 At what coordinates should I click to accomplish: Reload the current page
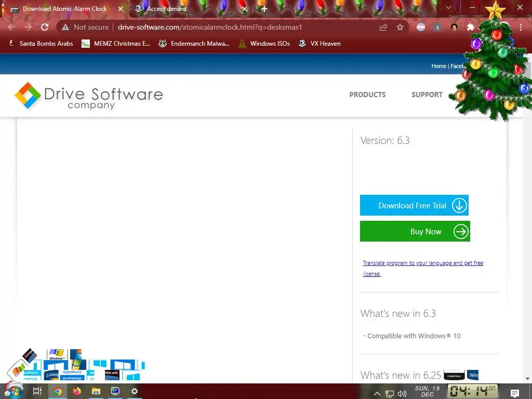click(x=45, y=27)
